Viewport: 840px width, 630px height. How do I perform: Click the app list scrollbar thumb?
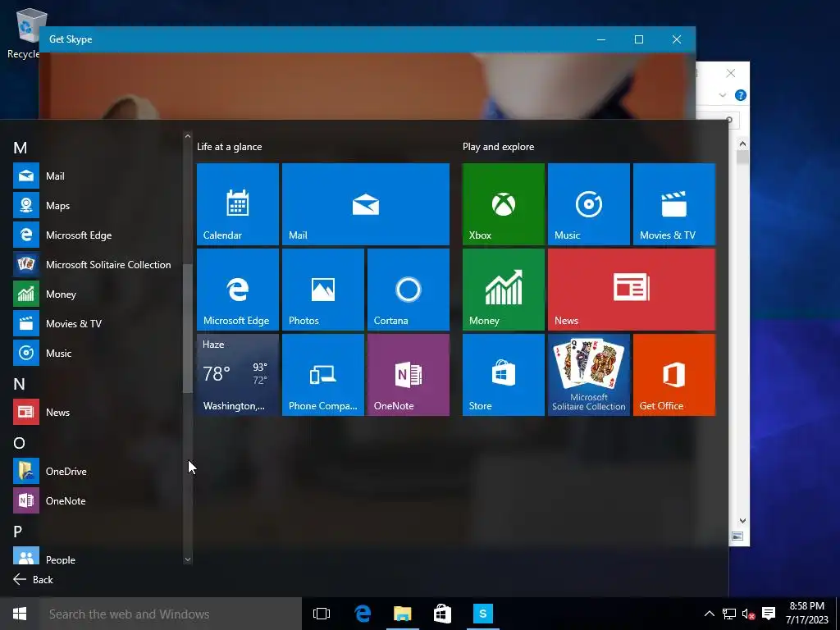pos(188,328)
